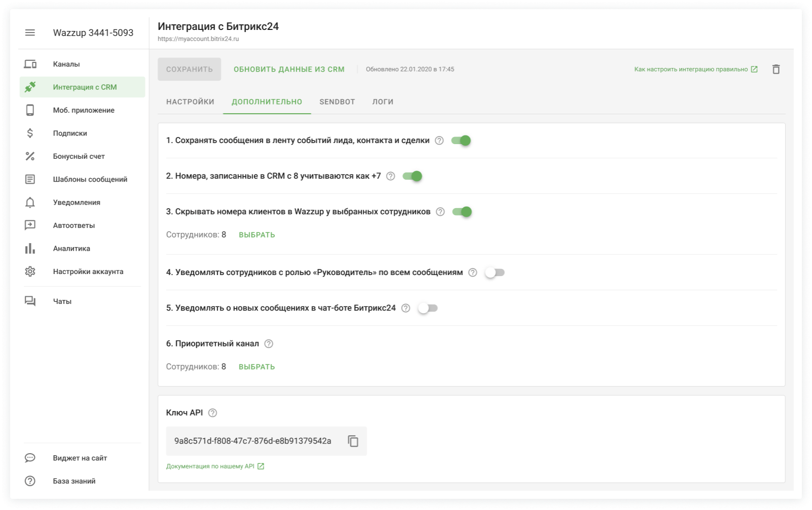Click Выбрать under Приоритетный канал
The image size is (812, 510).
click(257, 366)
